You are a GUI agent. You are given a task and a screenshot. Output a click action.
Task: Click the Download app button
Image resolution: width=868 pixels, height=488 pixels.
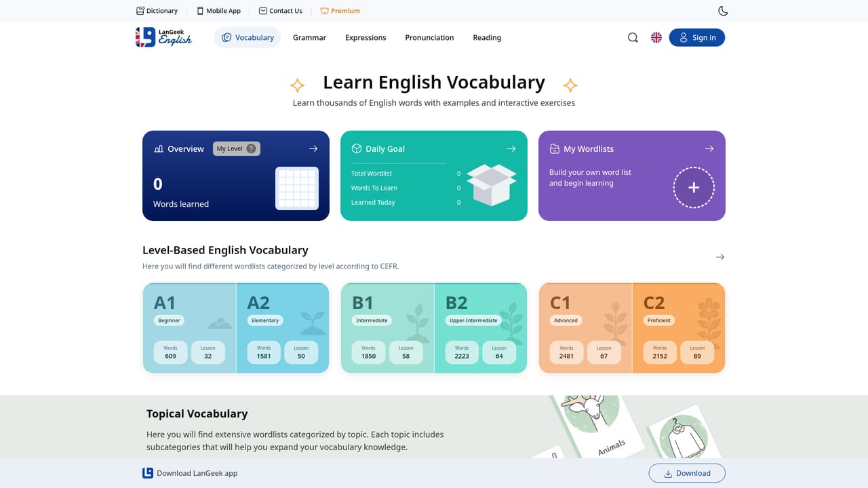(687, 473)
